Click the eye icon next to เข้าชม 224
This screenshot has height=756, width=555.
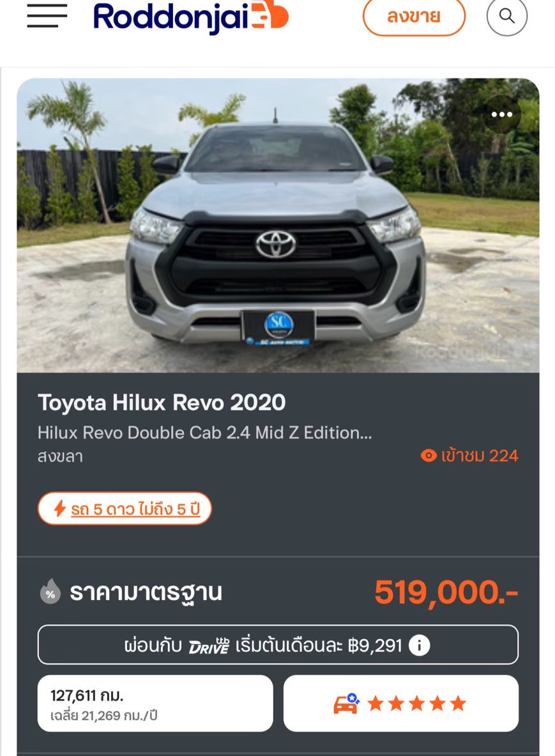429,456
